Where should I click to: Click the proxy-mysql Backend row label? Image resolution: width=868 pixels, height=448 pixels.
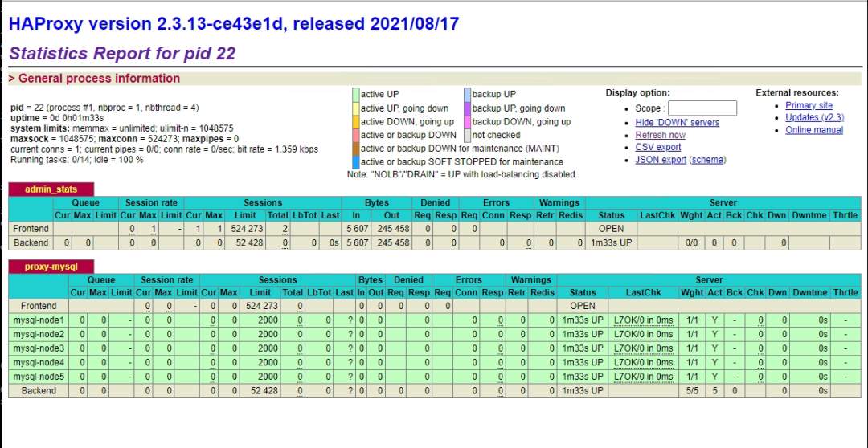pyautogui.click(x=39, y=390)
